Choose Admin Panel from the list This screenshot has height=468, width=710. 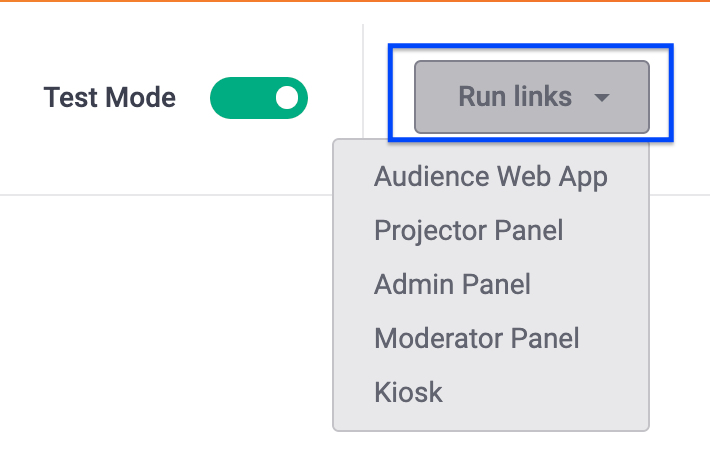[x=452, y=284]
